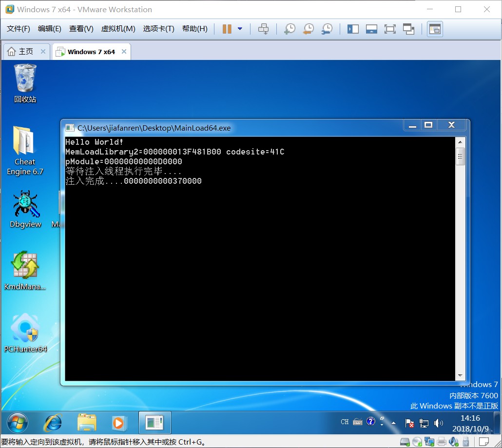This screenshot has height=448, width=502.
Task: Open Windows Explorer from the taskbar
Action: click(87, 423)
